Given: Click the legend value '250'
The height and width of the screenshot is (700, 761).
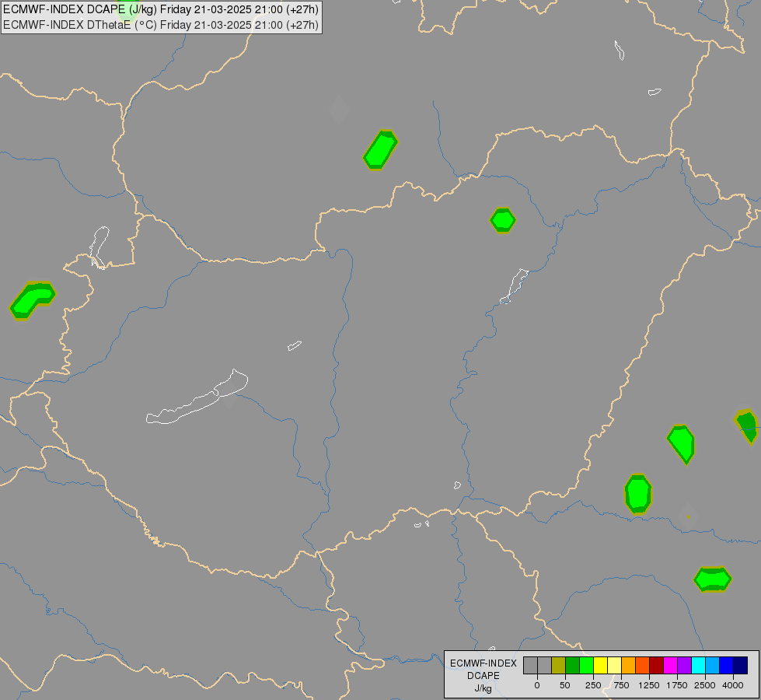Looking at the screenshot, I should pos(593,685).
